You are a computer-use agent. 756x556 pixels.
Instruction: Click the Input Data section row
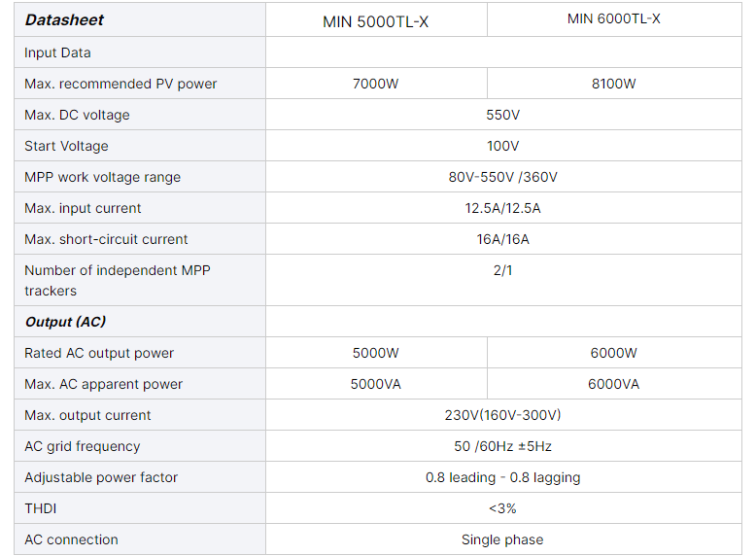(57, 52)
